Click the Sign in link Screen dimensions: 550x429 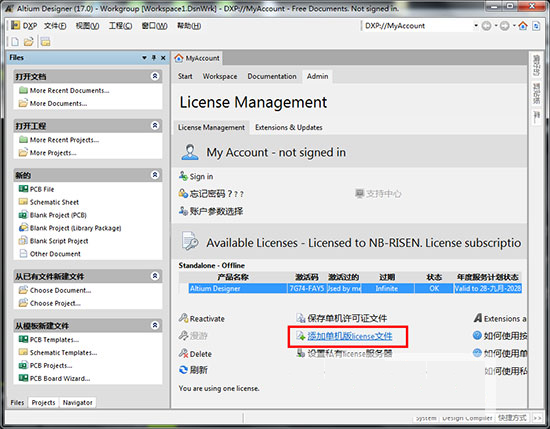201,176
